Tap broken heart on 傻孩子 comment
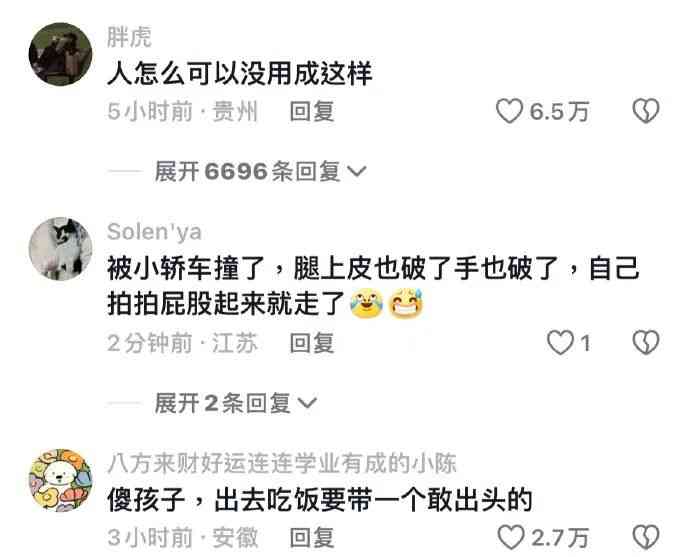Image resolution: width=690 pixels, height=557 pixels. point(646,537)
